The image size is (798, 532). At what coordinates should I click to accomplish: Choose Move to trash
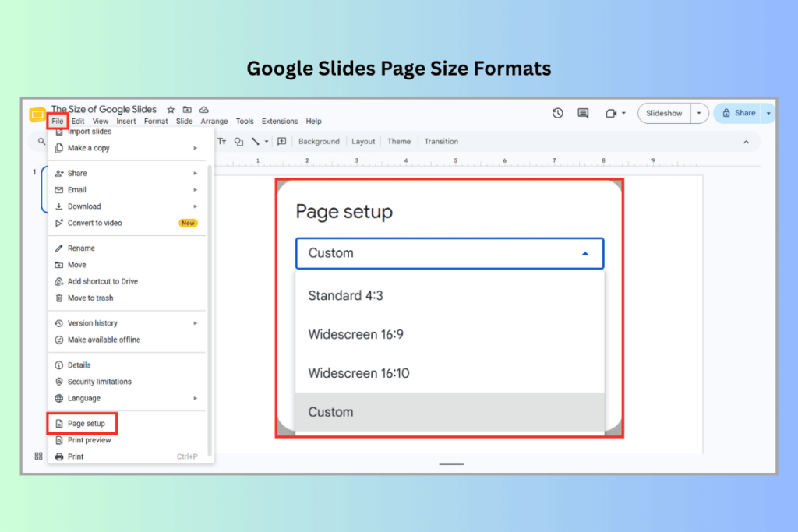point(127,298)
